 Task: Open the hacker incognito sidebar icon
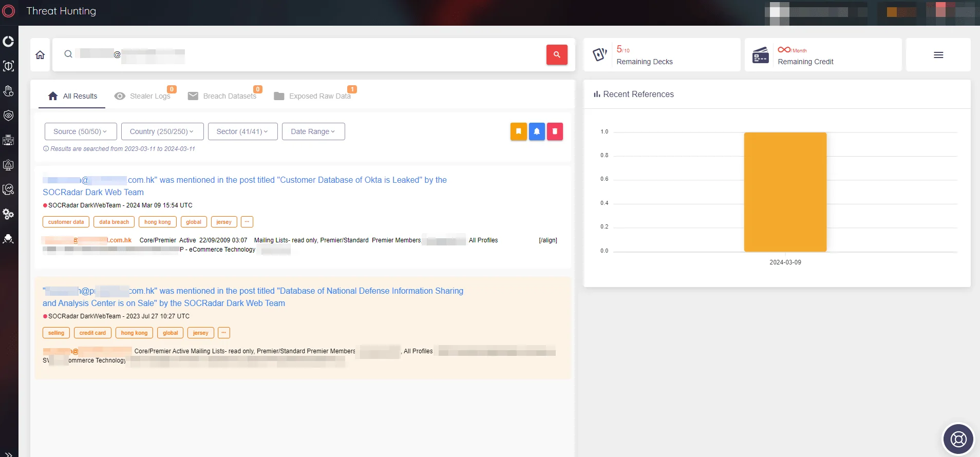point(8,239)
